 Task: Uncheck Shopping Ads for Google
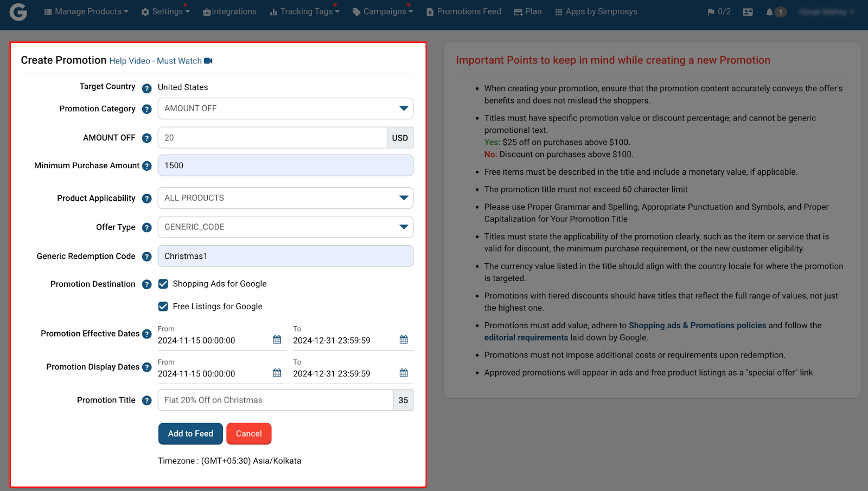coord(163,284)
